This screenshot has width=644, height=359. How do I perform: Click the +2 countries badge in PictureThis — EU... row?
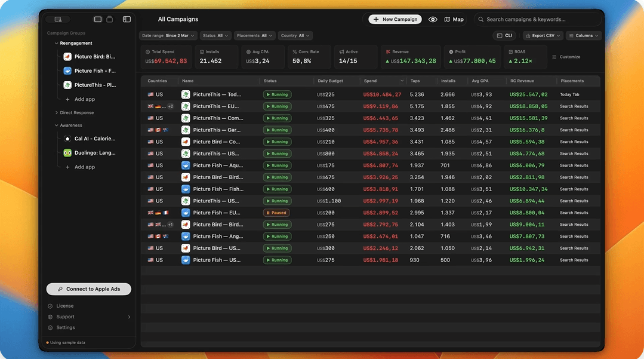click(x=171, y=106)
